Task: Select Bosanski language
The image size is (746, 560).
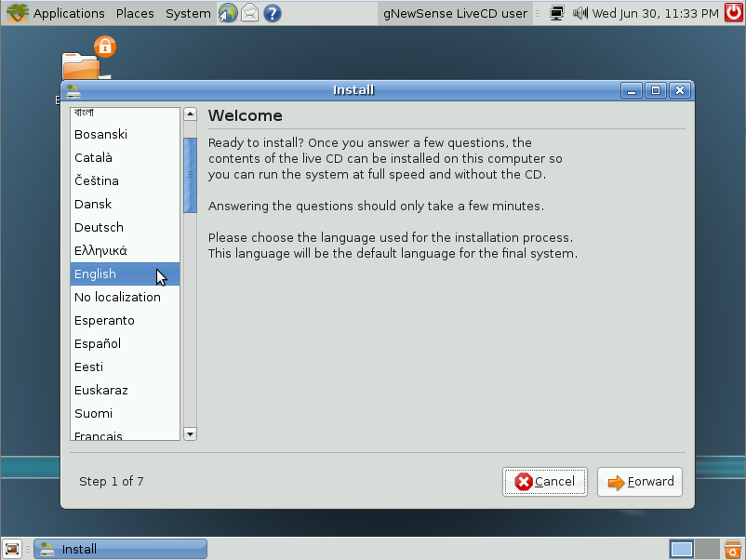Action: (x=126, y=134)
